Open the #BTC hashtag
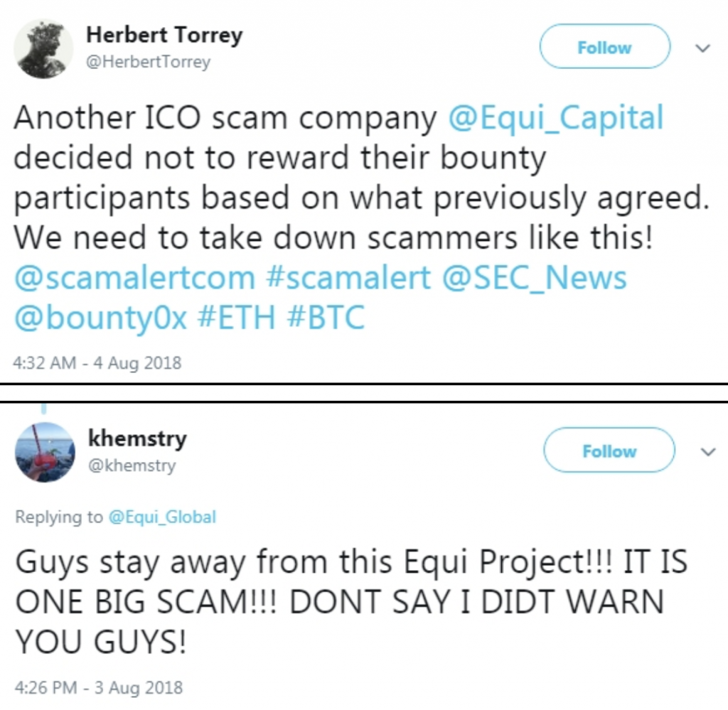This screenshot has height=710, width=728. [326, 318]
